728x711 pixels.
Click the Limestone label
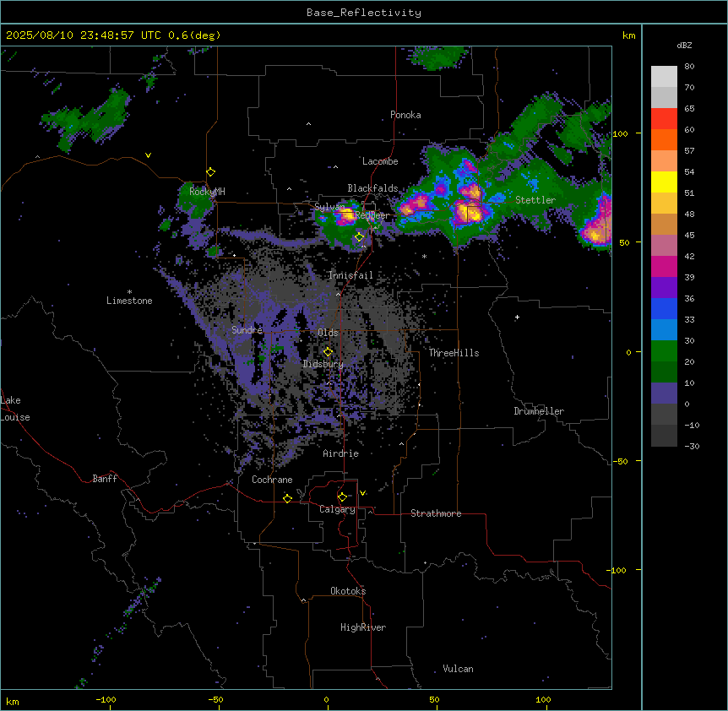pyautogui.click(x=129, y=301)
